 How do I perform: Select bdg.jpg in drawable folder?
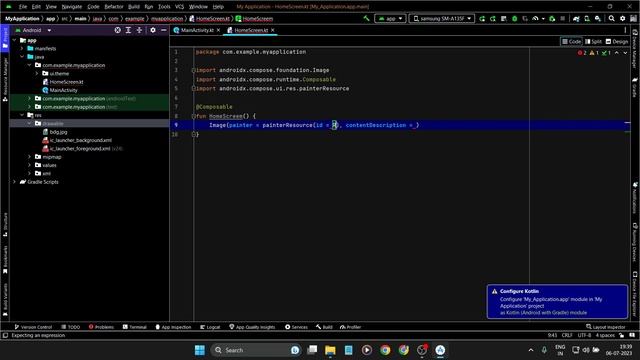58,132
